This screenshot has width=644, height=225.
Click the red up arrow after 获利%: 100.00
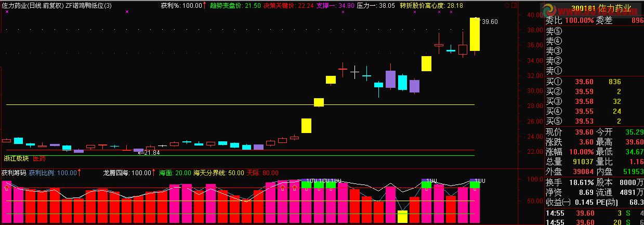204,5
